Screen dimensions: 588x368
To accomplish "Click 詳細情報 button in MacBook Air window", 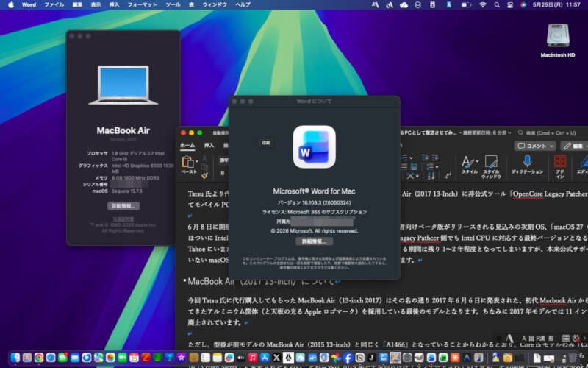I will tap(123, 206).
